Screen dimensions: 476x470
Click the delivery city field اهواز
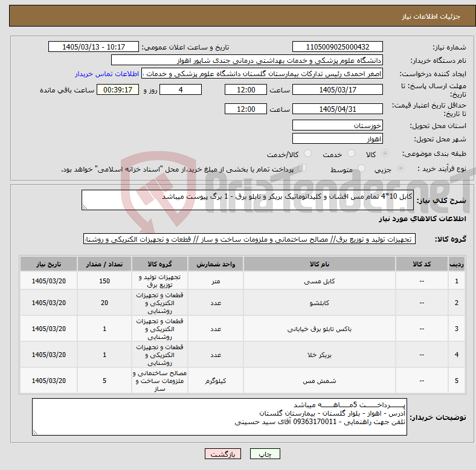click(x=337, y=138)
